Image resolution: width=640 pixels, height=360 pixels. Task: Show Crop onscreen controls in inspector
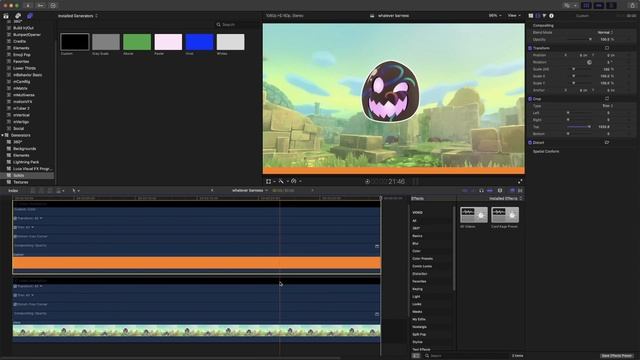[x=607, y=99]
